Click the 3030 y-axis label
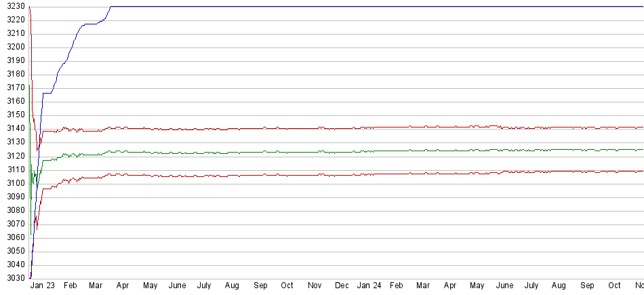The height and width of the screenshot is (295, 644). 13,278
